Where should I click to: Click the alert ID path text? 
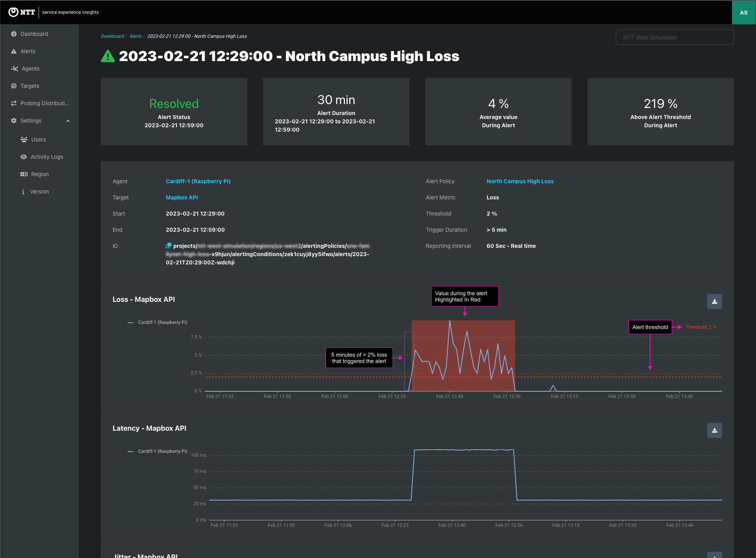(x=268, y=254)
